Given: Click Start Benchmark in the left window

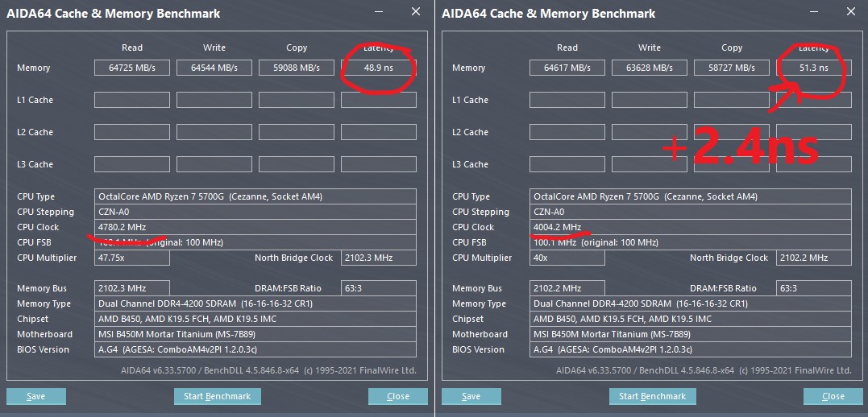Looking at the screenshot, I should [217, 396].
